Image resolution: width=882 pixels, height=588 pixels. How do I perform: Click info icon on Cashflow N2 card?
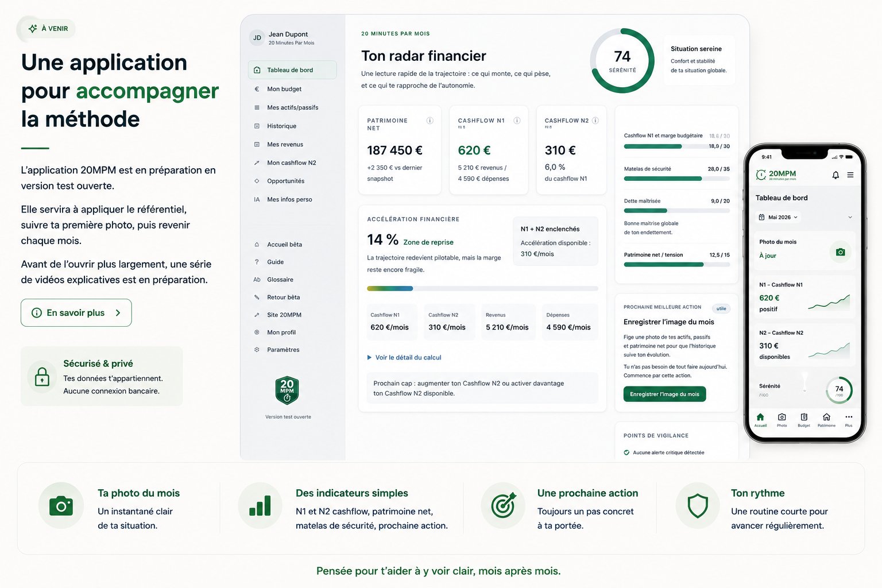tap(595, 121)
